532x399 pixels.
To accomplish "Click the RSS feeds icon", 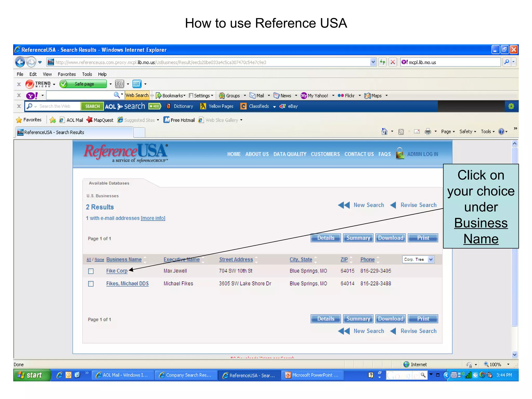I will pos(401,132).
